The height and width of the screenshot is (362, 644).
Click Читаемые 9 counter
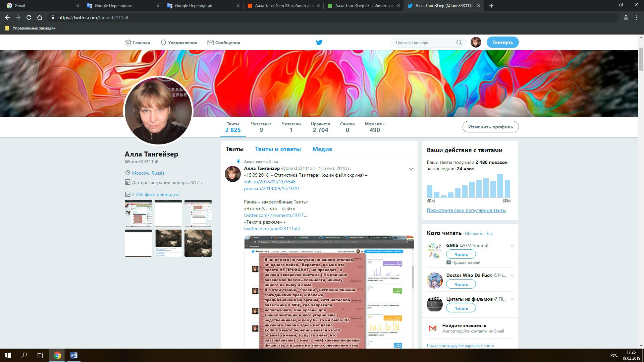[261, 127]
